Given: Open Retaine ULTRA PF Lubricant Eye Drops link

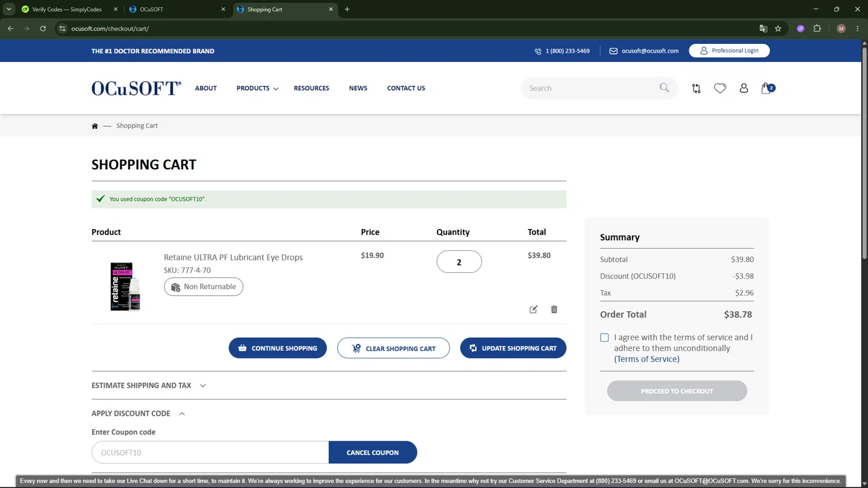Looking at the screenshot, I should point(233,257).
